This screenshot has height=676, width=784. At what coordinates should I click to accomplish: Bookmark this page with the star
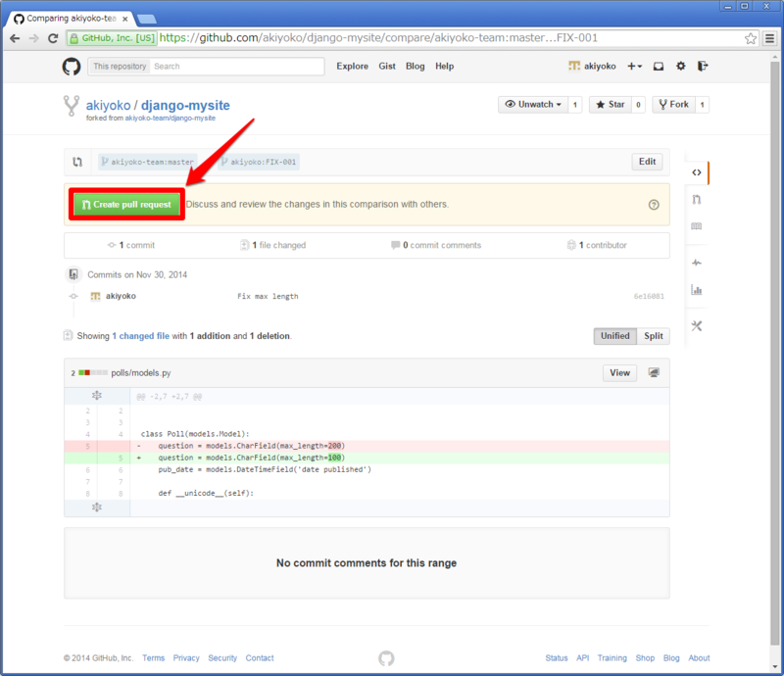(x=750, y=38)
